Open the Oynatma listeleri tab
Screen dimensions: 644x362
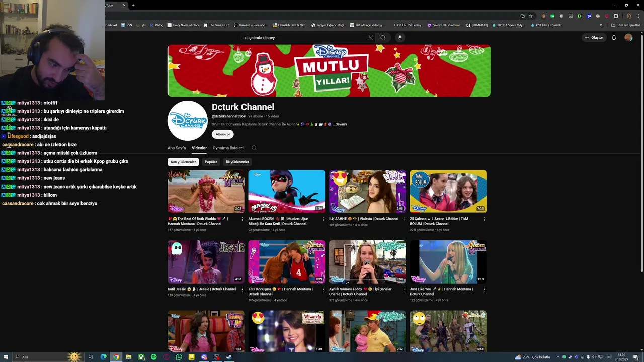(x=228, y=148)
